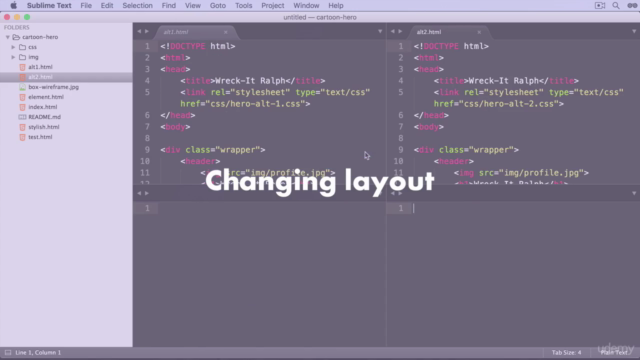The width and height of the screenshot is (640, 360).
Task: Click the Wreck-It Ralph title line in alt1.html
Action: tap(253, 81)
